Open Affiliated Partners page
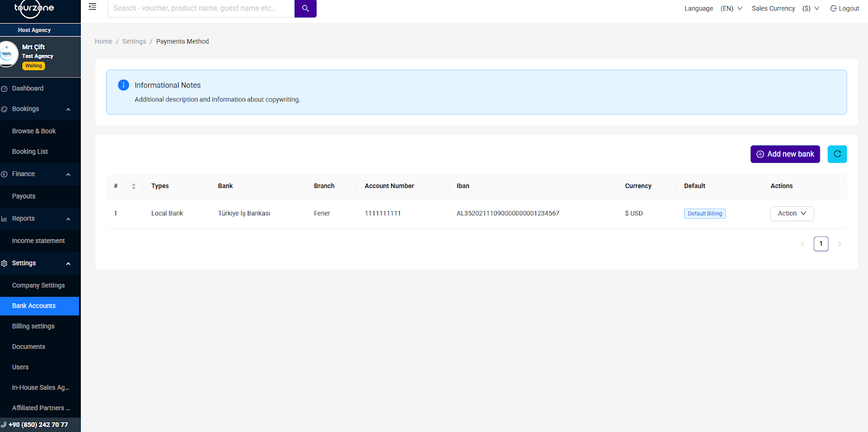The image size is (868, 432). tap(41, 408)
